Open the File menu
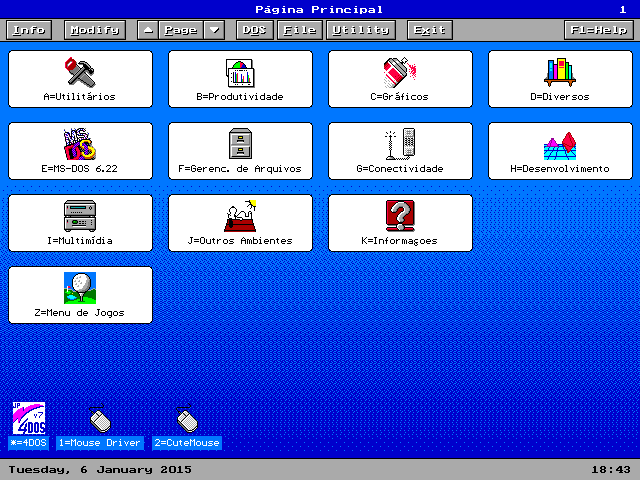640x480 pixels. (300, 30)
